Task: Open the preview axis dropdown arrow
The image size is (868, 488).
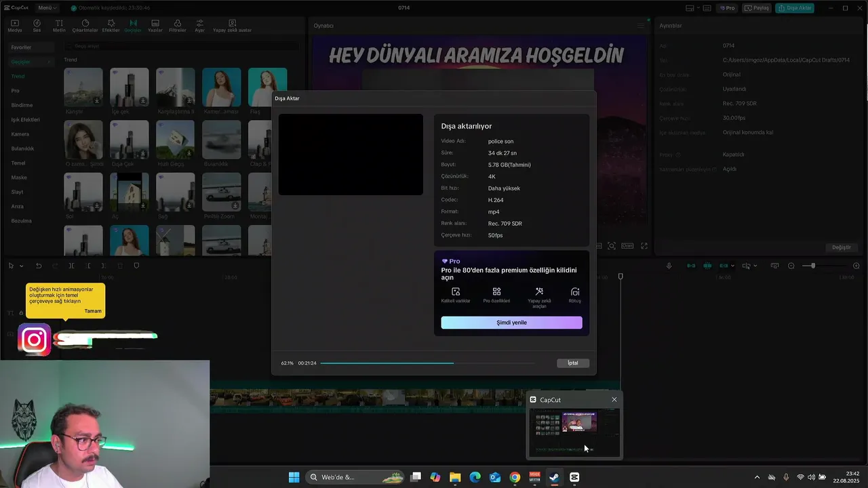Action: point(754,266)
